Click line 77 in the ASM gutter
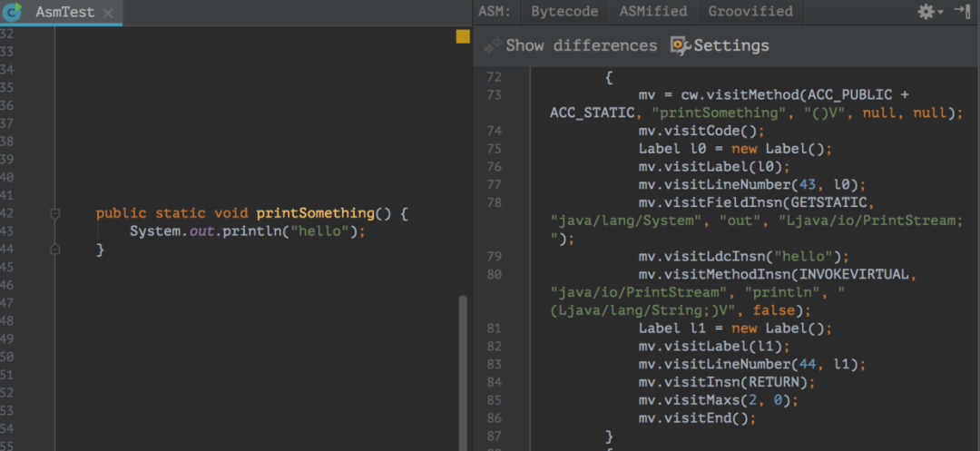This screenshot has height=451, width=980. click(494, 184)
